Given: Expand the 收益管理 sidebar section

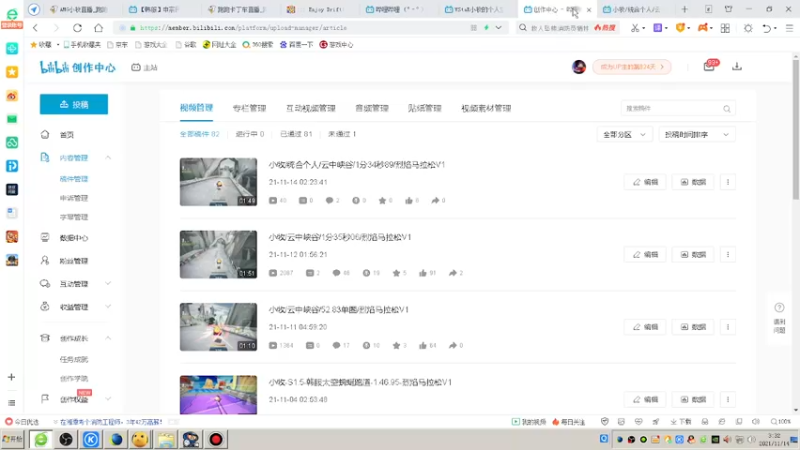Looking at the screenshot, I should pyautogui.click(x=108, y=307).
